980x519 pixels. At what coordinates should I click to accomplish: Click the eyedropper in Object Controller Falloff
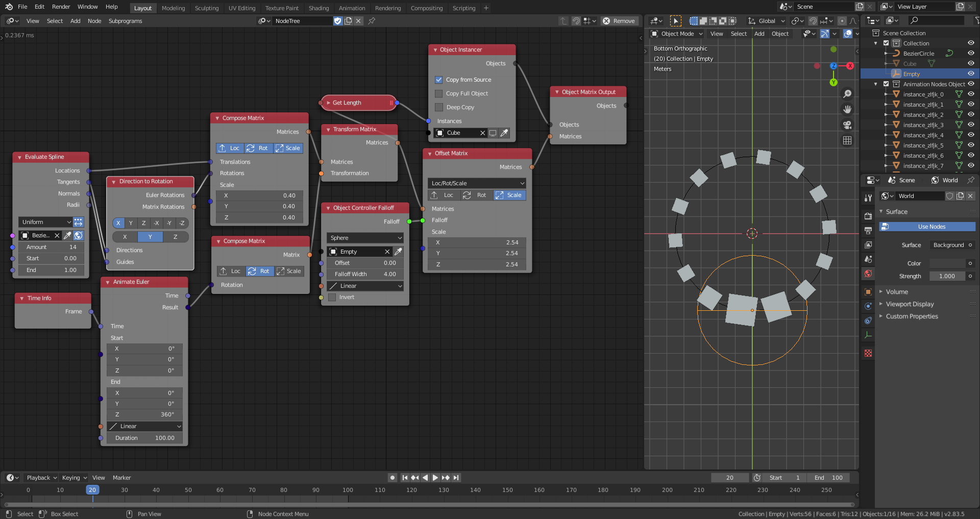398,252
